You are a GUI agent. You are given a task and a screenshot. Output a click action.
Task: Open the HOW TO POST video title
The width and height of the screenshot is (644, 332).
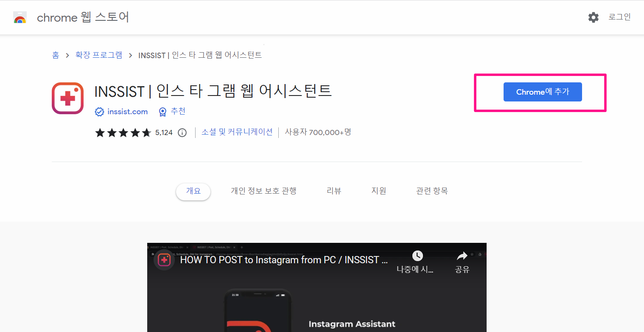pyautogui.click(x=284, y=260)
